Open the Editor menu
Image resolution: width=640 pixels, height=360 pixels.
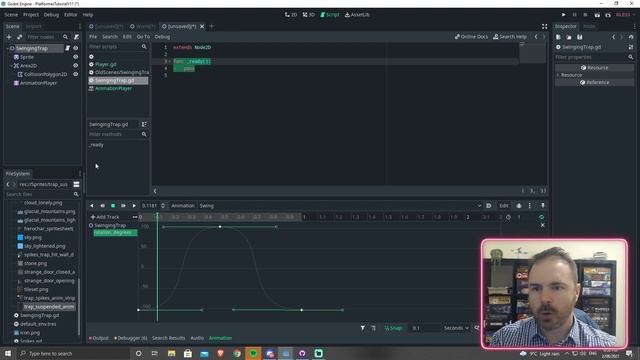coord(70,15)
